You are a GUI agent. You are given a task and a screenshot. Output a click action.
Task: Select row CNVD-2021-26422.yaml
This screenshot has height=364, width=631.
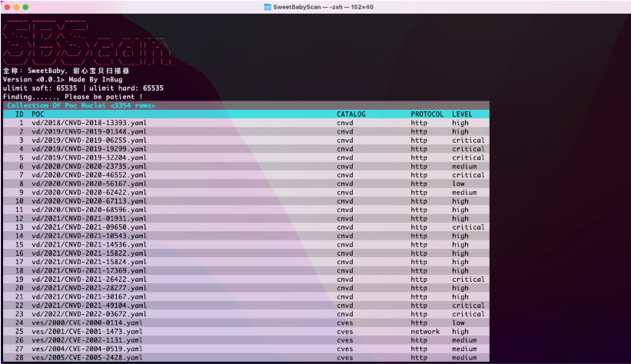[246, 279]
